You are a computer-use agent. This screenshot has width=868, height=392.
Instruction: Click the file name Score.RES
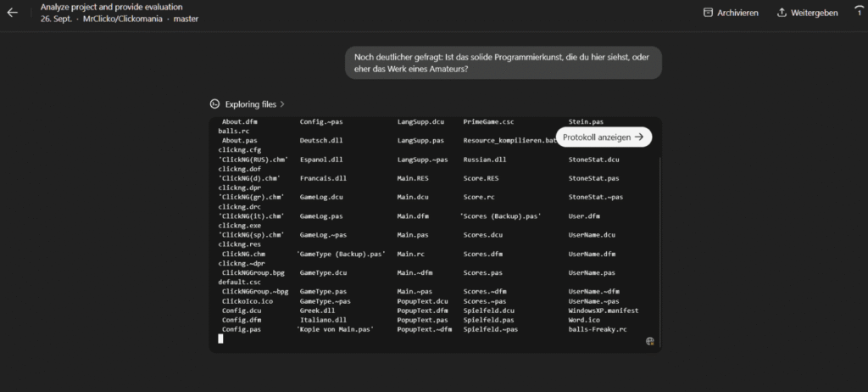(481, 178)
